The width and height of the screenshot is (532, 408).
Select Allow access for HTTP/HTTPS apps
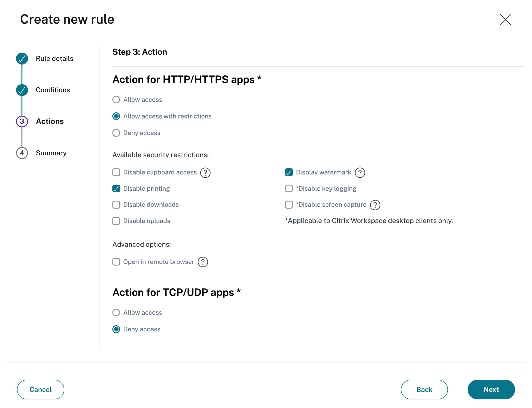pyautogui.click(x=116, y=100)
